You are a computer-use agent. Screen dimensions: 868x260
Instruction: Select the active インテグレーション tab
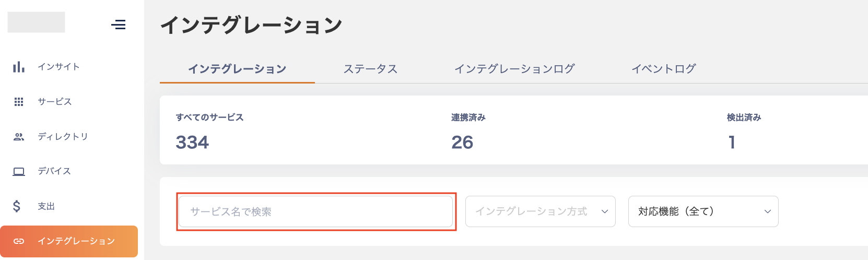237,69
